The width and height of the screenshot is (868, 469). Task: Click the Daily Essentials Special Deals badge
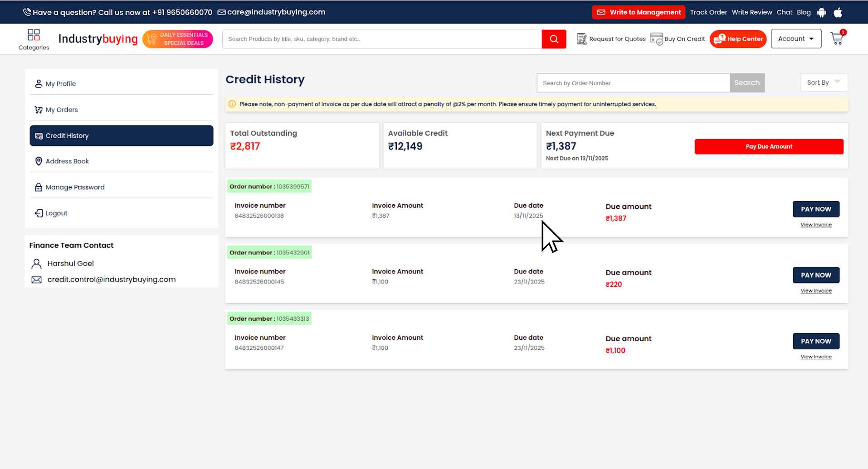tap(177, 39)
